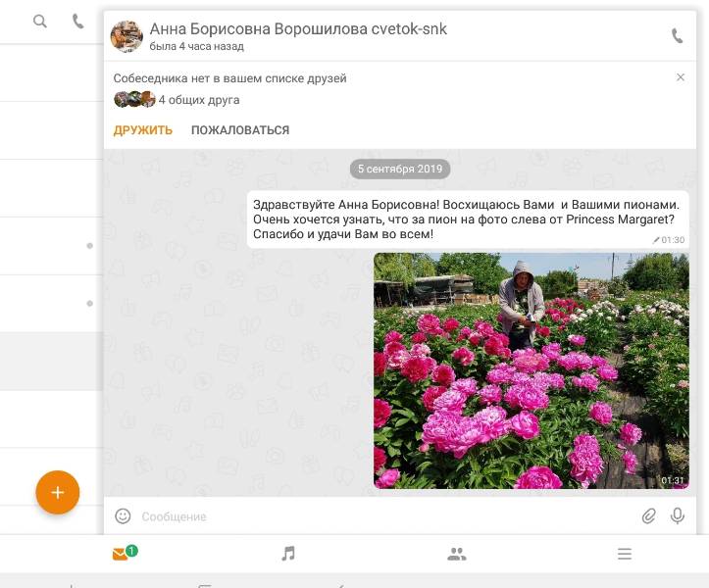Click the была 4 часа назад status

[197, 46]
